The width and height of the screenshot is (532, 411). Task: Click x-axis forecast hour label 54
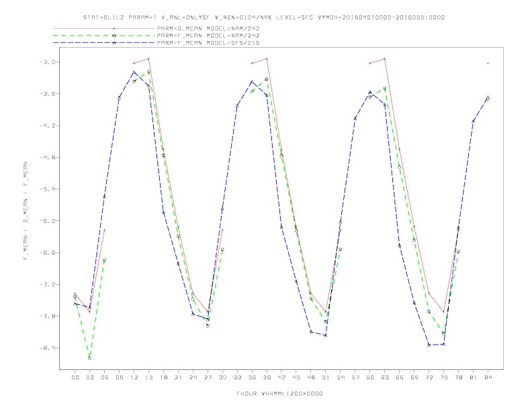341,377
